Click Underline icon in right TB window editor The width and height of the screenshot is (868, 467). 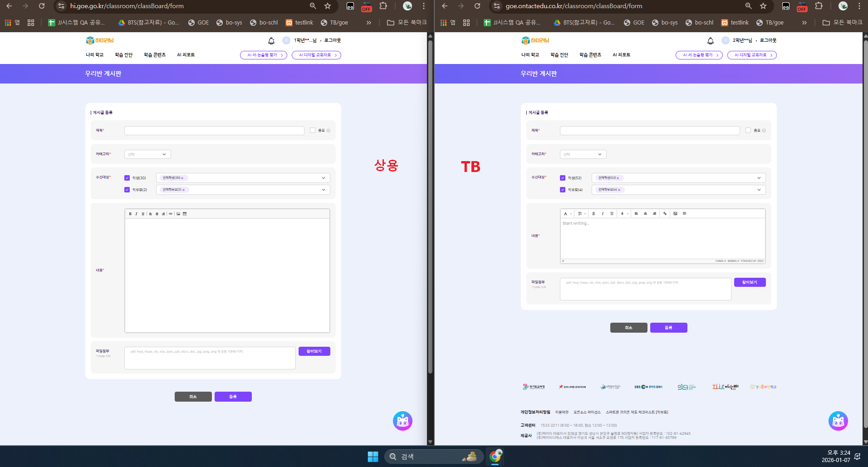click(x=612, y=213)
